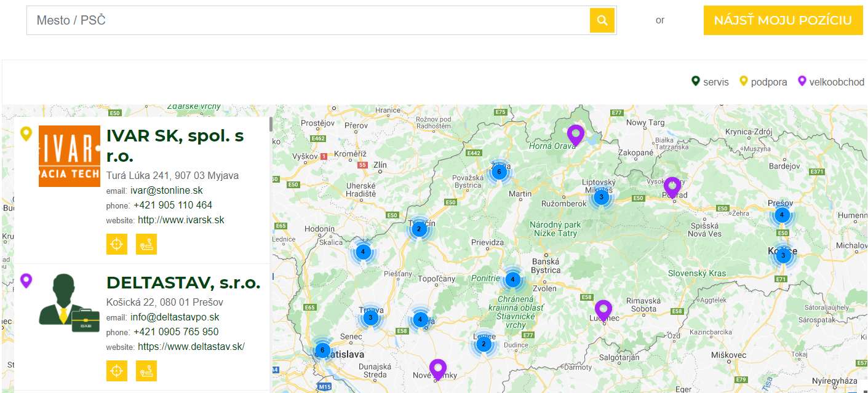Open the cluster of 2 at Trenčín
The image size is (868, 393).
[419, 229]
